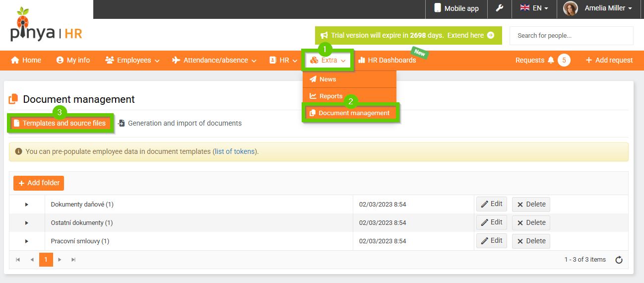The height and width of the screenshot is (283, 644).
Task: Click the Employees people icon
Action: (x=110, y=60)
